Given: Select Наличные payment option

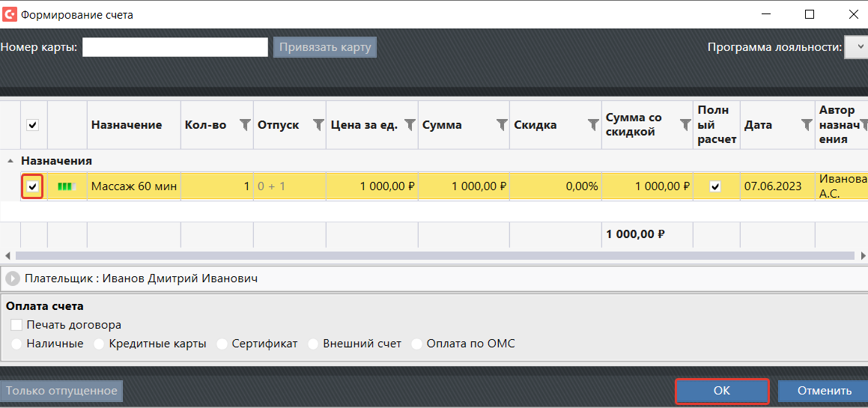Looking at the screenshot, I should pos(16,344).
